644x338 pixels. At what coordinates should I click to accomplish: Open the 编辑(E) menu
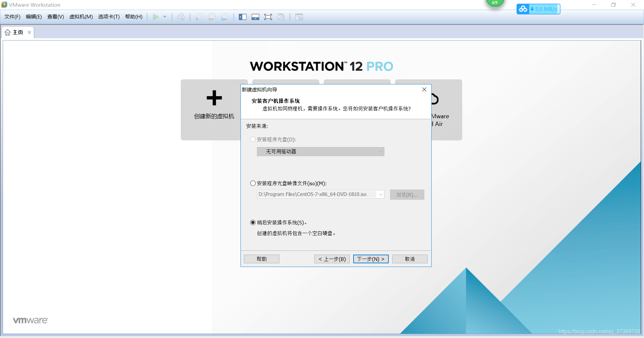pyautogui.click(x=34, y=17)
